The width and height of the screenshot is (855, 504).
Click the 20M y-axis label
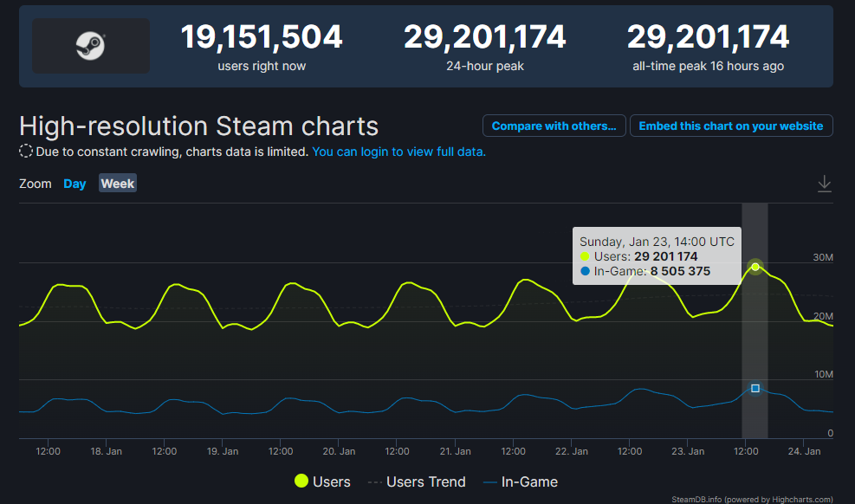tap(823, 316)
